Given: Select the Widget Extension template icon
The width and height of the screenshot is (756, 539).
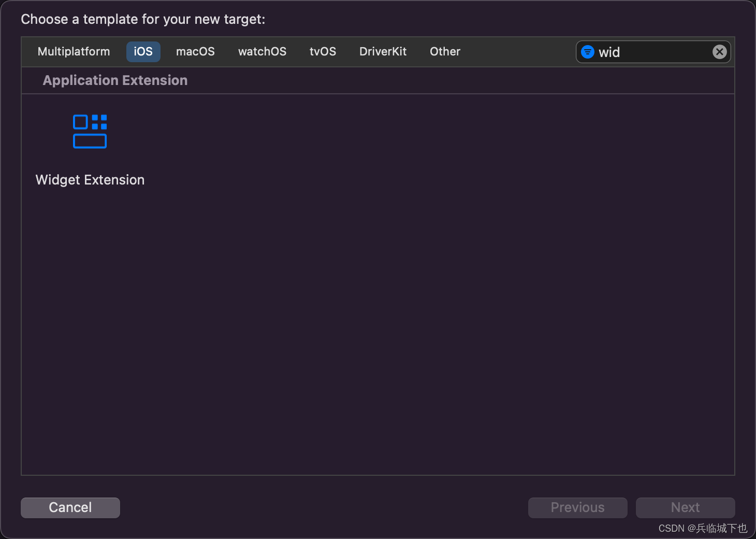Looking at the screenshot, I should pyautogui.click(x=90, y=131).
